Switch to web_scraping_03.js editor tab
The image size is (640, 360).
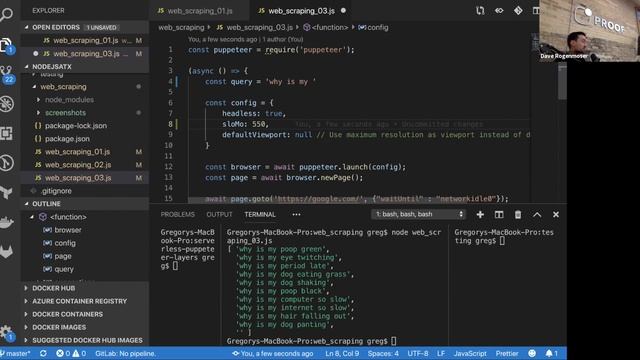pos(301,11)
